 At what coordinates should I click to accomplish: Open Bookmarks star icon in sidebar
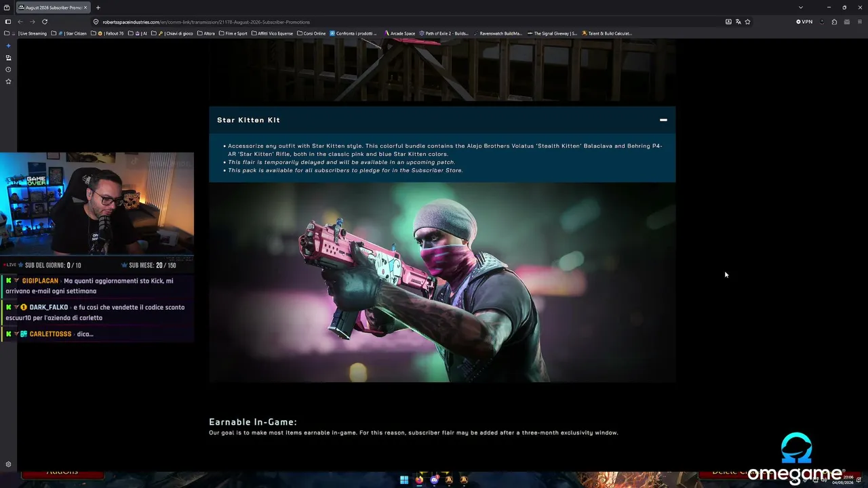click(x=8, y=81)
